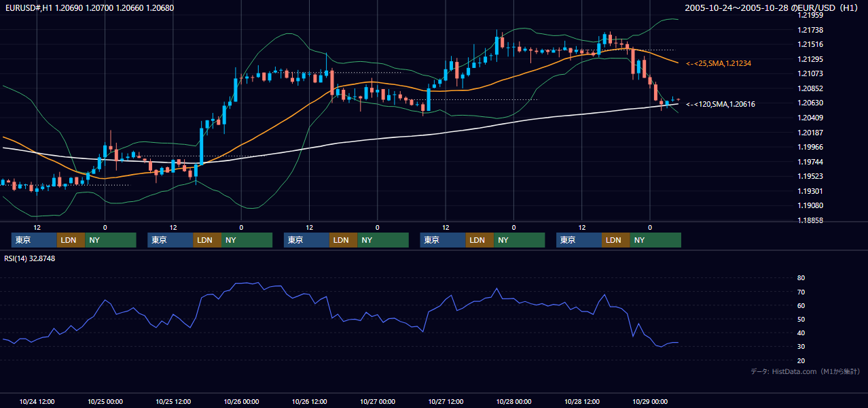The image size is (868, 408).
Task: Click the RSI level 20 label
Action: pos(801,360)
